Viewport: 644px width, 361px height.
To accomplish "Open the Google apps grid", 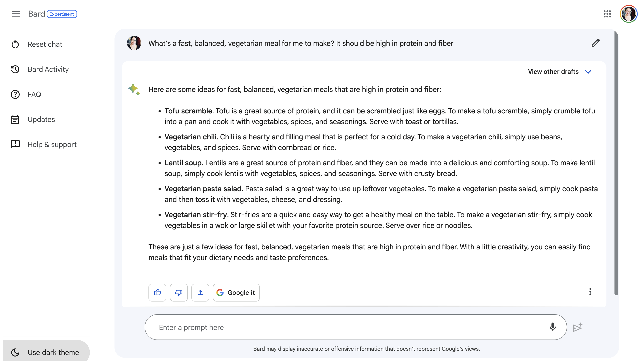I will [607, 14].
